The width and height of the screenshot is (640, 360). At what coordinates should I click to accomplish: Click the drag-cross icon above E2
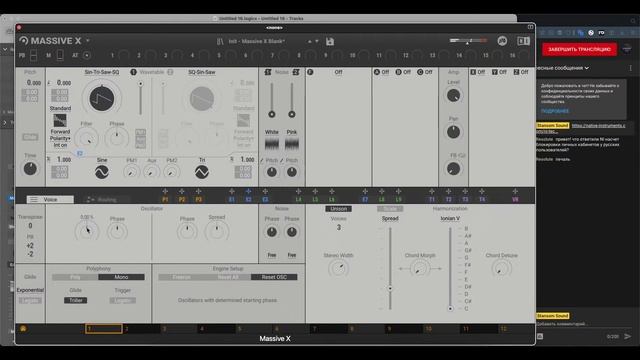[248, 191]
